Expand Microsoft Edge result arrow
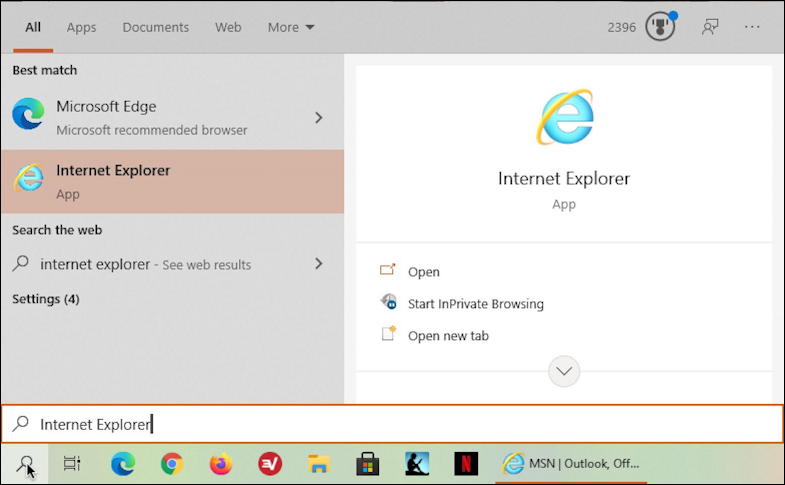Viewport: 785px width, 485px height. (x=319, y=118)
